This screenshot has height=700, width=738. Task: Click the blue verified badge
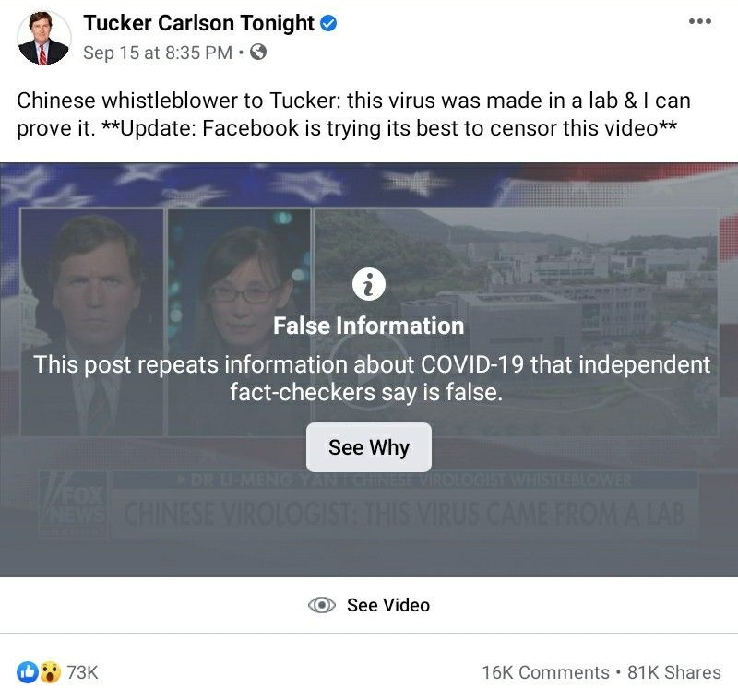pos(327,24)
